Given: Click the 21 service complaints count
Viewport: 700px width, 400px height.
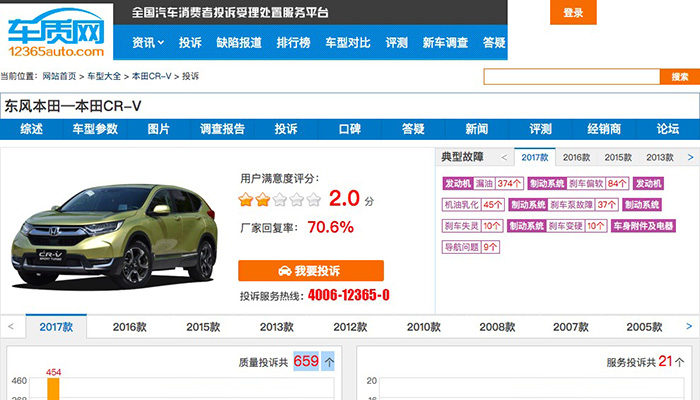Looking at the screenshot, I should 665,361.
